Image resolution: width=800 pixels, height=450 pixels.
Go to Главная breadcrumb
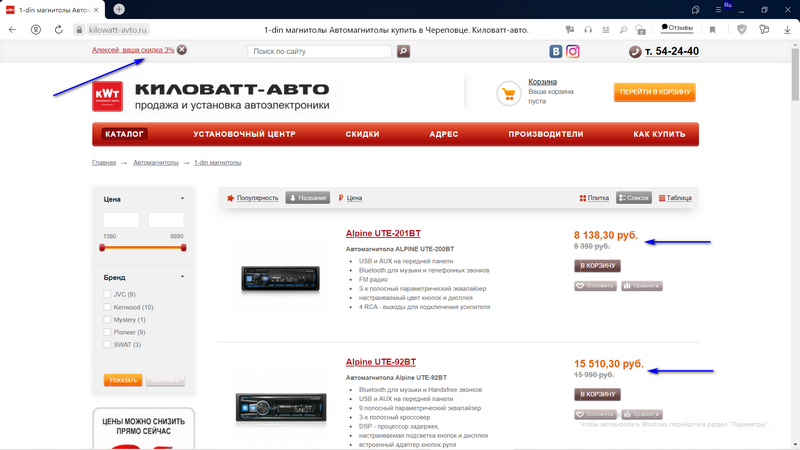click(104, 162)
